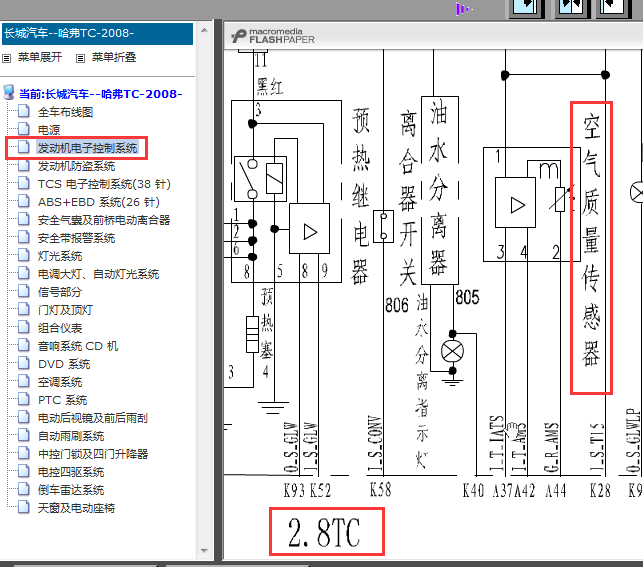This screenshot has width=643, height=567.
Task: Select 门灯及顶灯 tree item
Action: (65, 310)
